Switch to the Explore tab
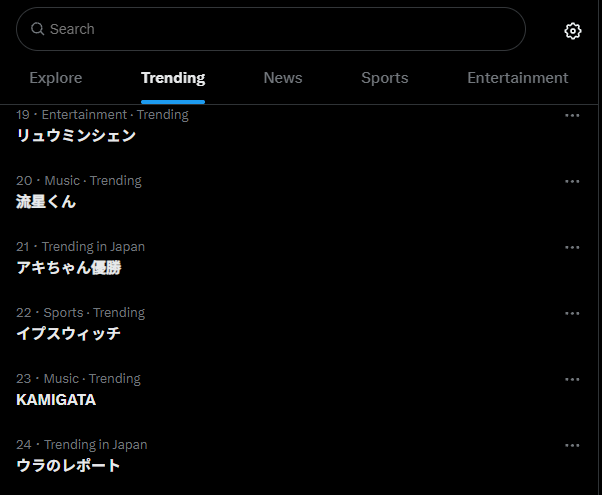Image resolution: width=602 pixels, height=495 pixels. tap(56, 78)
